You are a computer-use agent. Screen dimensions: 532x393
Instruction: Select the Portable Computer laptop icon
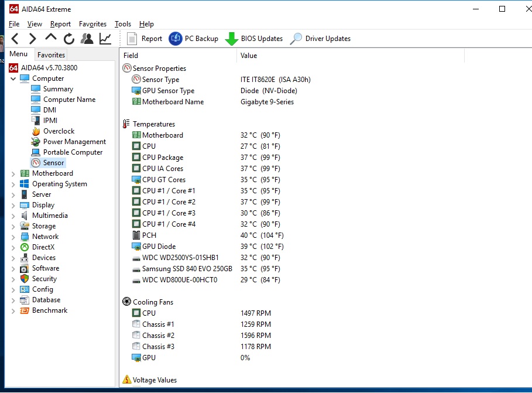(36, 152)
